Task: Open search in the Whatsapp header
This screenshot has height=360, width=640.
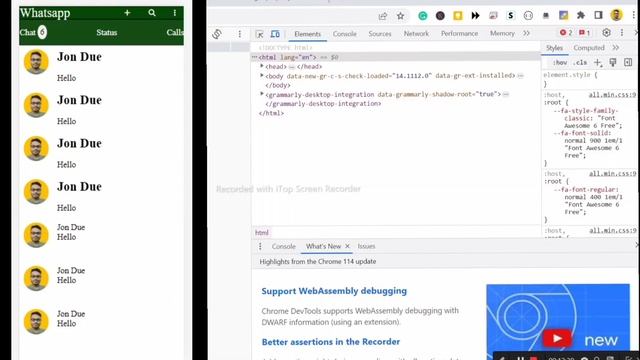Action: [x=152, y=13]
